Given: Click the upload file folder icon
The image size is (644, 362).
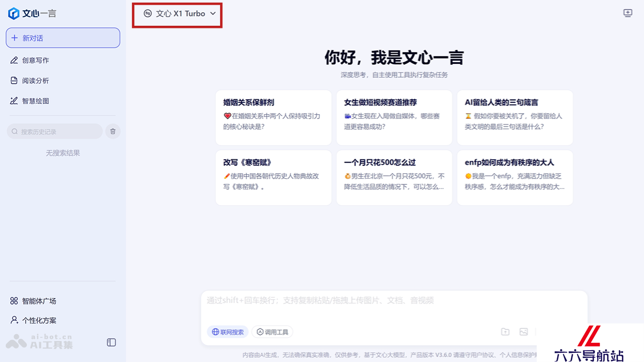Looking at the screenshot, I should [505, 332].
